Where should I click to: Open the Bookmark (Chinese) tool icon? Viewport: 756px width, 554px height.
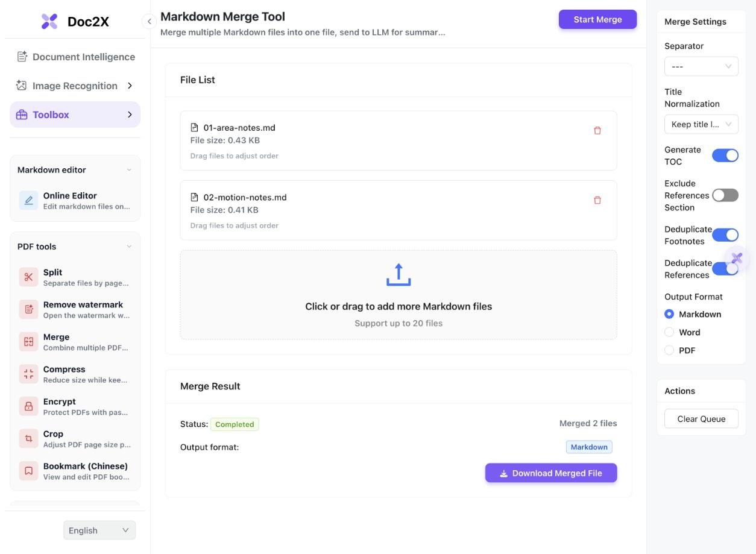pos(28,471)
